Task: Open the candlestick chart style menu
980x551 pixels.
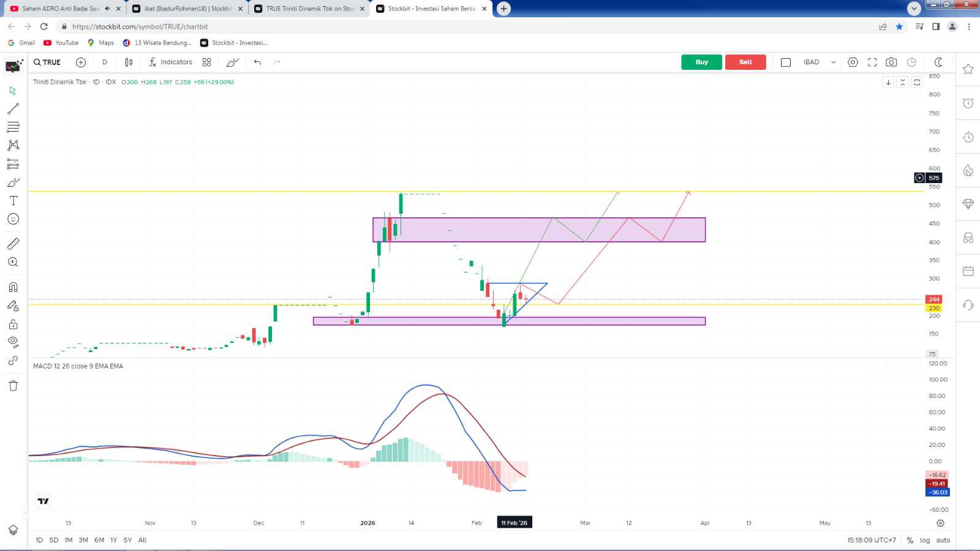Action: coord(129,62)
